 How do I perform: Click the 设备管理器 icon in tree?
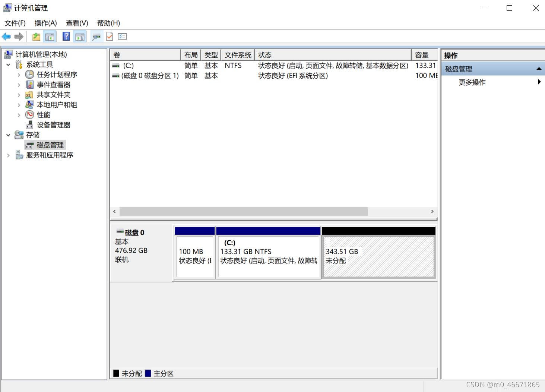(29, 125)
